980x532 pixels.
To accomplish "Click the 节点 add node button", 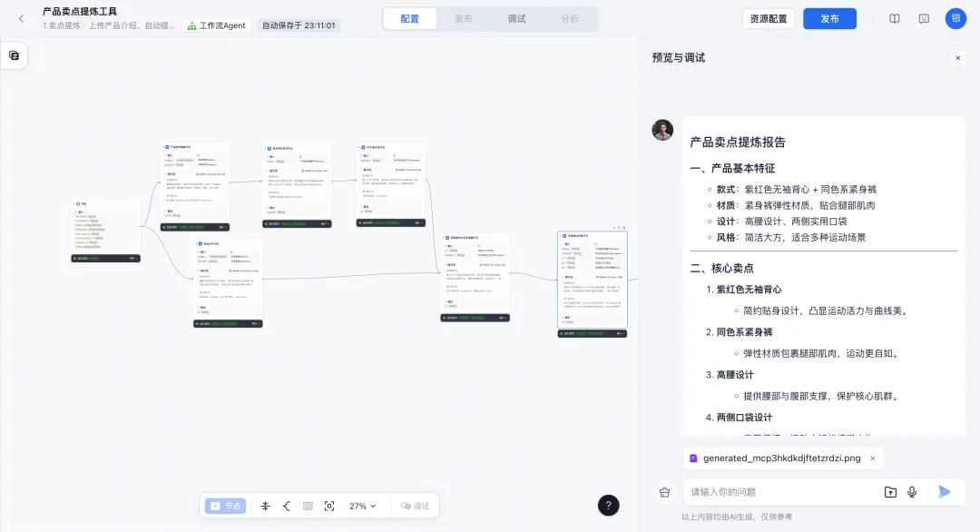I will [226, 506].
